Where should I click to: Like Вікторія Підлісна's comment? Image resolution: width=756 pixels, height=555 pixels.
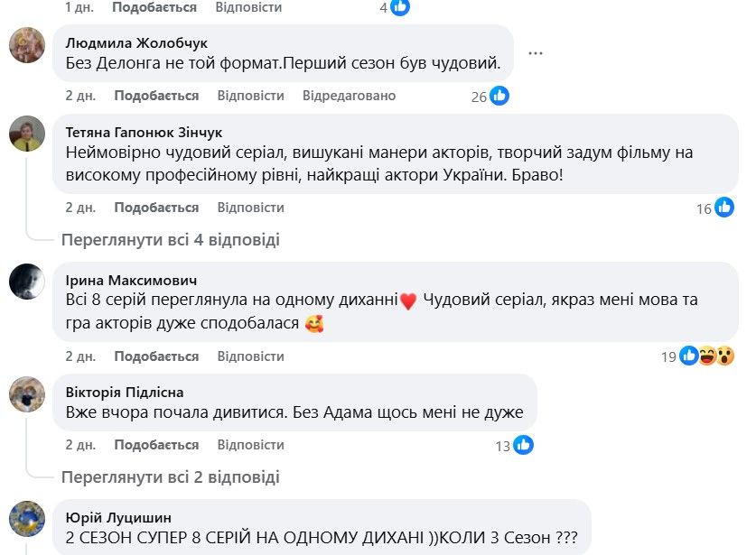tap(156, 445)
